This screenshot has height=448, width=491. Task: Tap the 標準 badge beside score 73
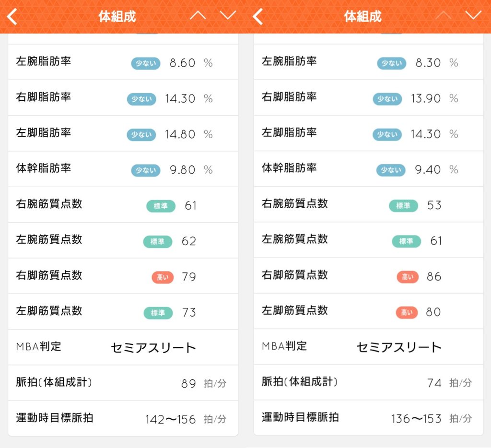(x=158, y=313)
